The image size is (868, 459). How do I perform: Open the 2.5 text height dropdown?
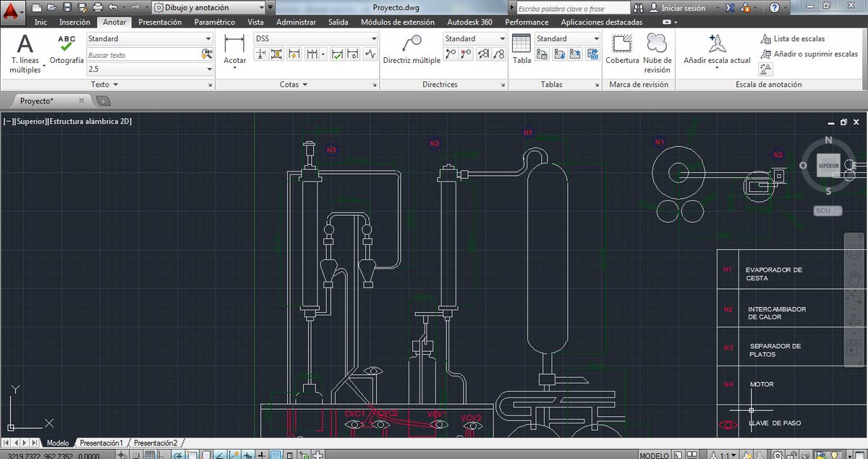coord(150,69)
